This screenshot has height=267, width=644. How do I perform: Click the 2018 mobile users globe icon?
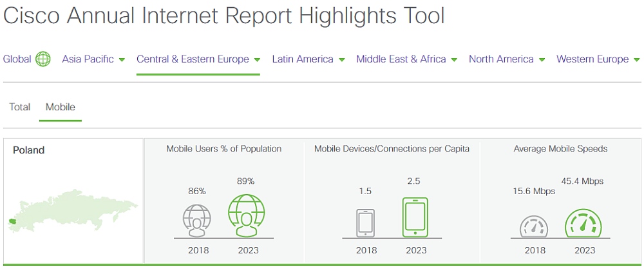[196, 220]
